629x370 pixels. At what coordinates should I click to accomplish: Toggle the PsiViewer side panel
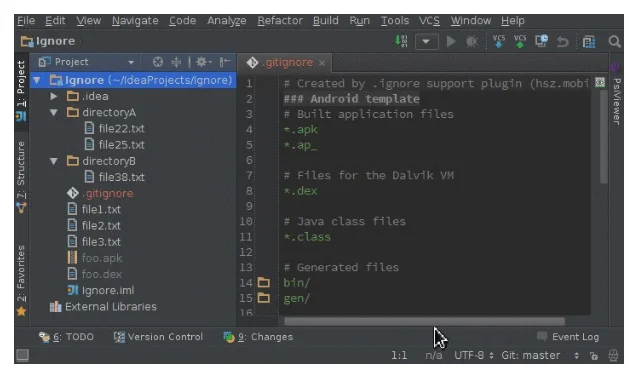[616, 95]
